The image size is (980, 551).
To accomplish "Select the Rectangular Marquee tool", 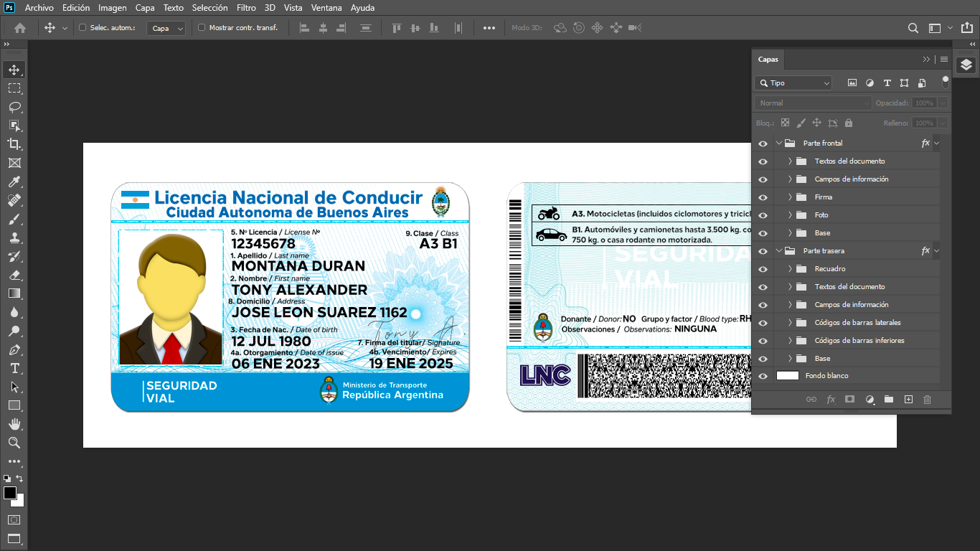I will 14,88.
